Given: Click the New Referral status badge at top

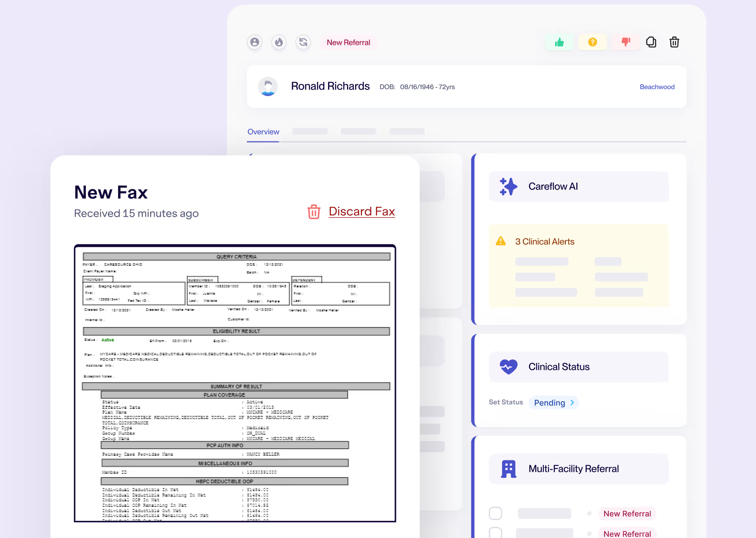Looking at the screenshot, I should click(x=348, y=43).
